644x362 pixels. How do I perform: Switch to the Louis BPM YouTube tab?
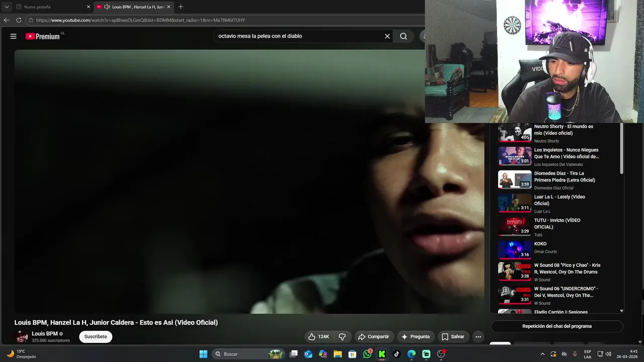click(133, 7)
